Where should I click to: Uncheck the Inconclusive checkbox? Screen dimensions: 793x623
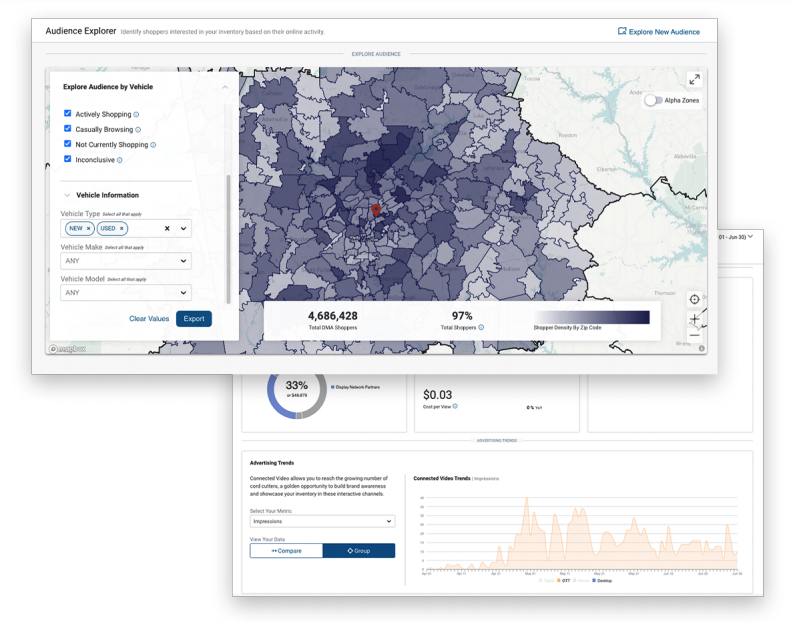(68, 159)
